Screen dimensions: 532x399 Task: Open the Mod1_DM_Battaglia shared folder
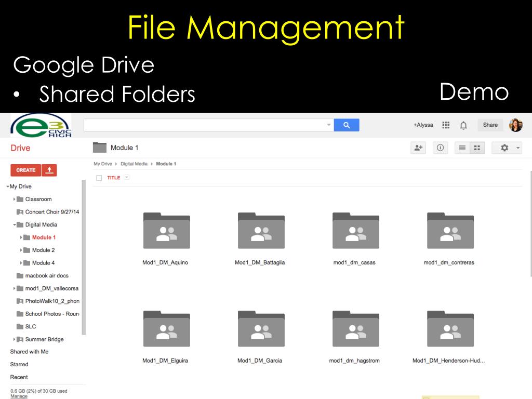[261, 231]
